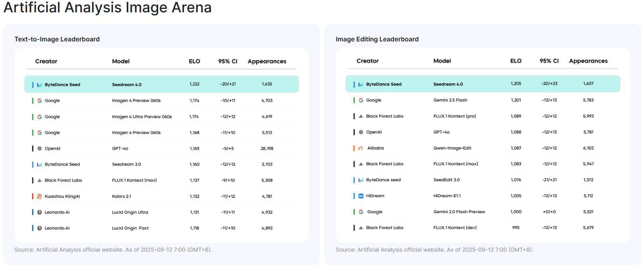
Task: Click Black Forest Labs logo in FLUX.1 Kontext [dev] row
Action: (x=361, y=228)
